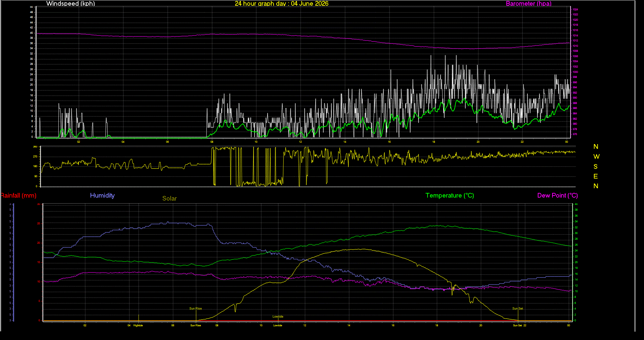Click the "1010" value on barometer scale
This screenshot has height=340, width=644.
[x=575, y=46]
